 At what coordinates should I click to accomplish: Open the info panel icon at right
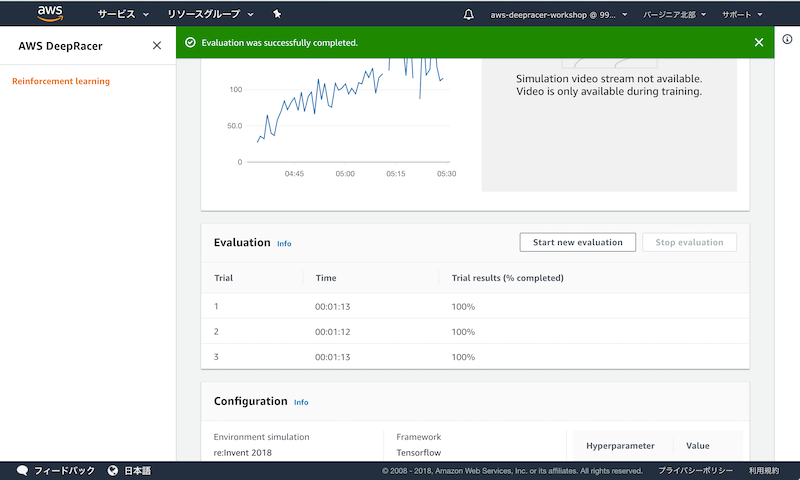tap(787, 39)
